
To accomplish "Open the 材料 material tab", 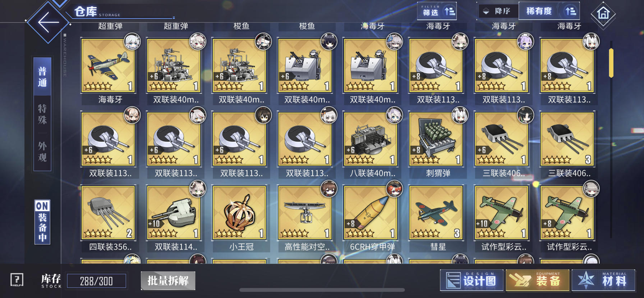I will click(604, 280).
